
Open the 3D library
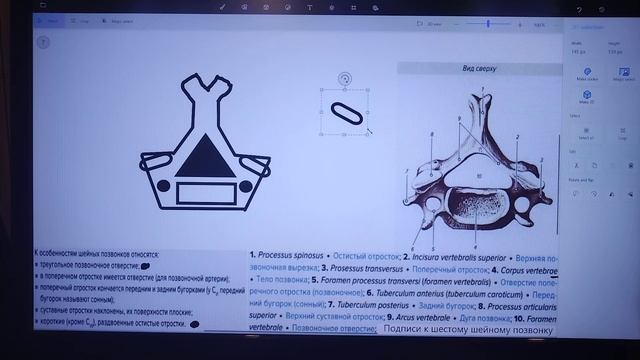[x=376, y=7]
